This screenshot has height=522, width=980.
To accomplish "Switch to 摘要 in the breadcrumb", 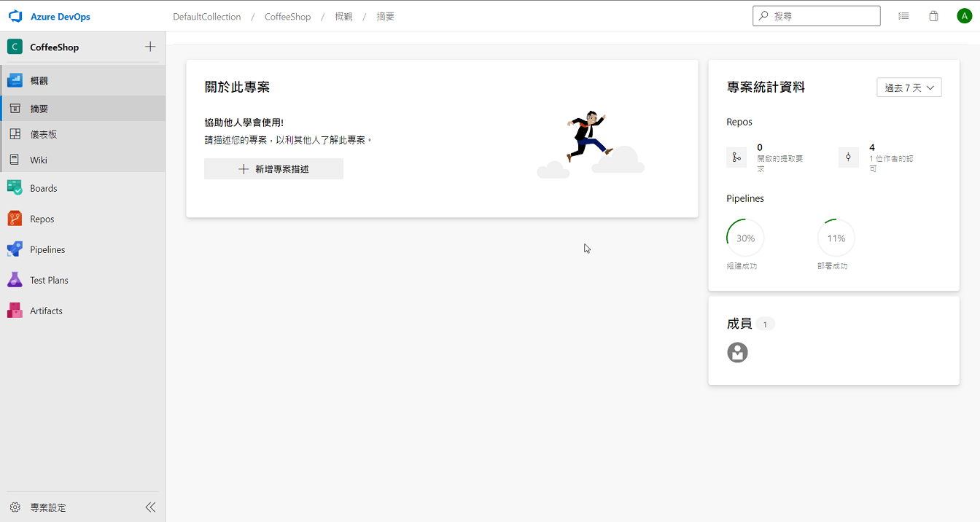I will (x=385, y=15).
